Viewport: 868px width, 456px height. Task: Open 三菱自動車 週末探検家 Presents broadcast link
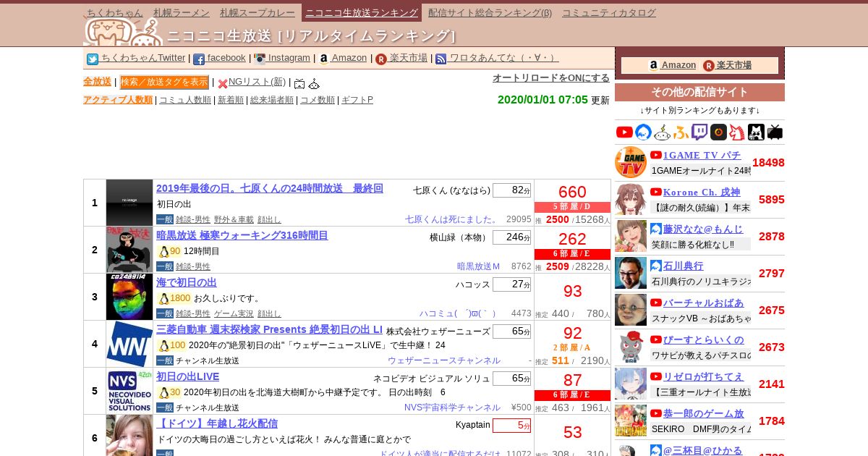click(270, 329)
